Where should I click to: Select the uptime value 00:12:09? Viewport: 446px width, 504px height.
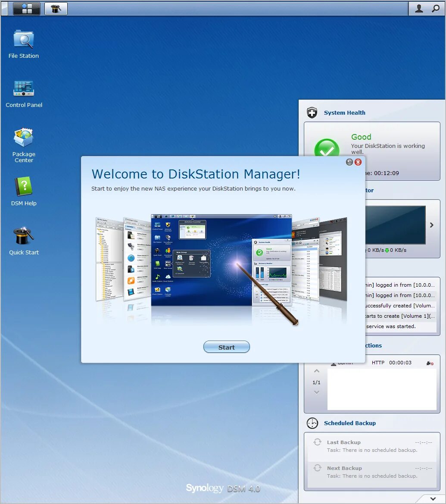point(386,173)
